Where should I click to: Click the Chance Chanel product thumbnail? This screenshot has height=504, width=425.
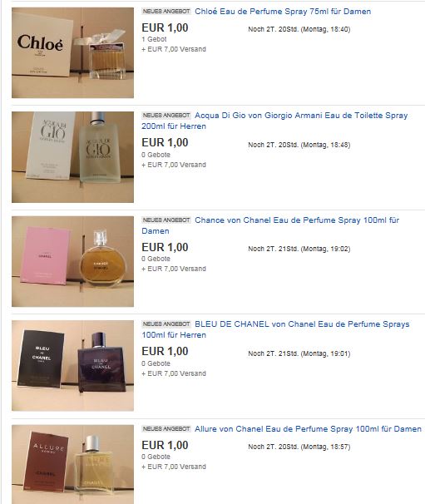coord(72,261)
